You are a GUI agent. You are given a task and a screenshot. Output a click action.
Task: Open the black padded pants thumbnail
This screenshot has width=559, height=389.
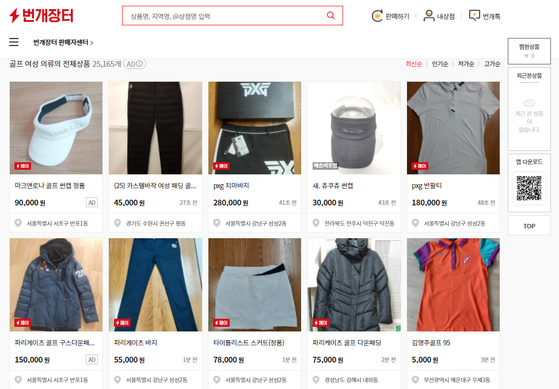155,128
